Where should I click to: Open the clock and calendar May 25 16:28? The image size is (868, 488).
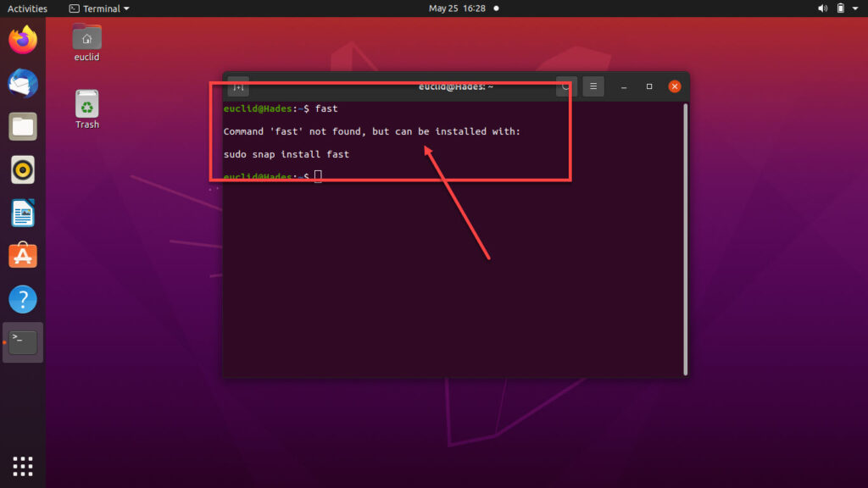tap(457, 8)
